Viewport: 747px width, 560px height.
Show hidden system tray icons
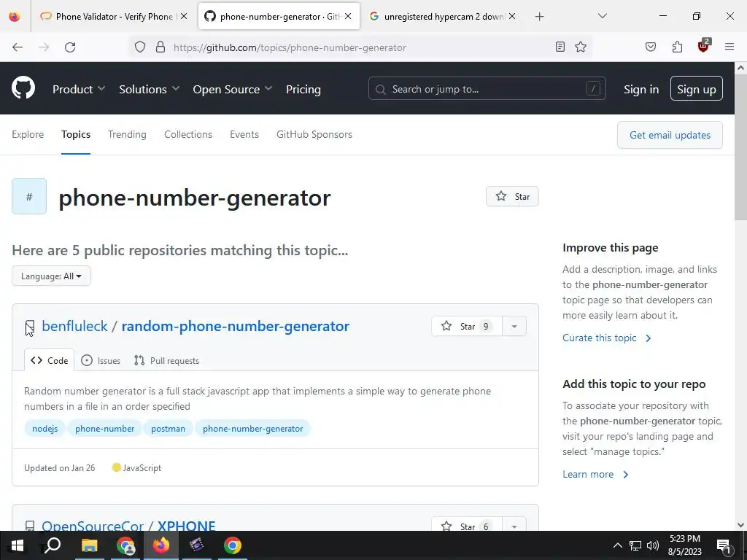click(617, 545)
